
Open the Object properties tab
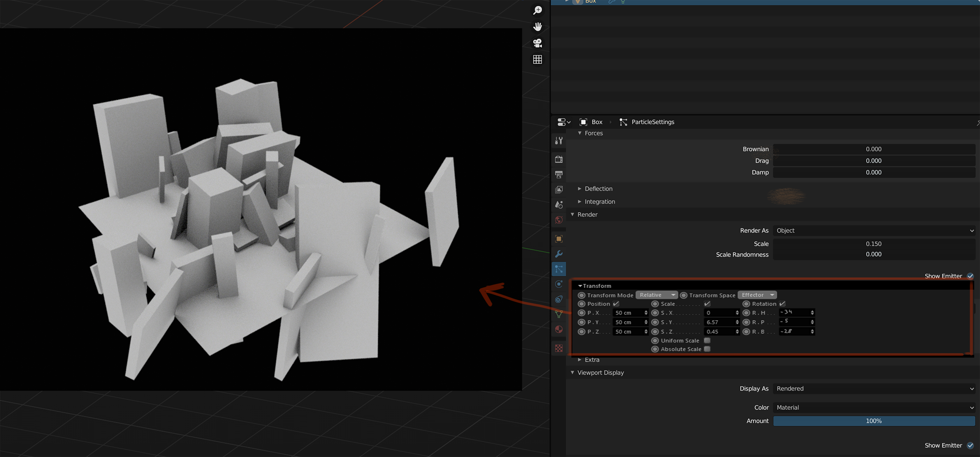point(559,239)
